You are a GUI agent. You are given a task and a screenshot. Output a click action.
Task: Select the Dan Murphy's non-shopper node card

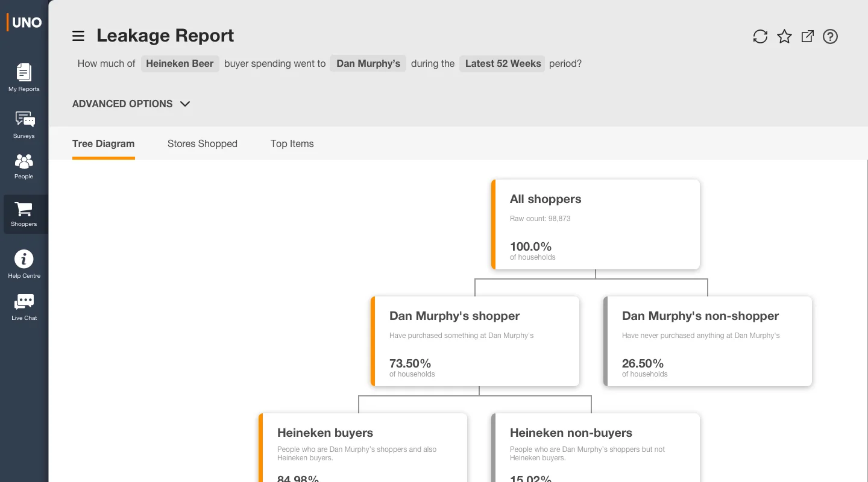coord(708,341)
